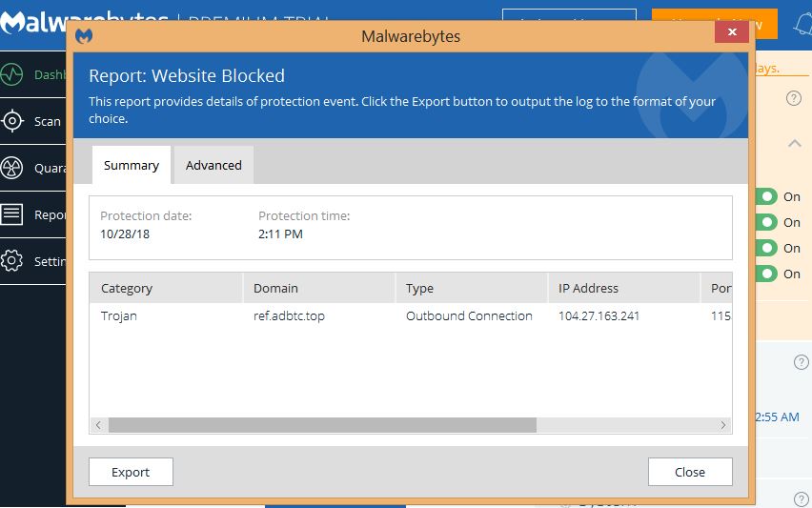Close the dialog with red X
This screenshot has height=508, width=812.
(732, 32)
